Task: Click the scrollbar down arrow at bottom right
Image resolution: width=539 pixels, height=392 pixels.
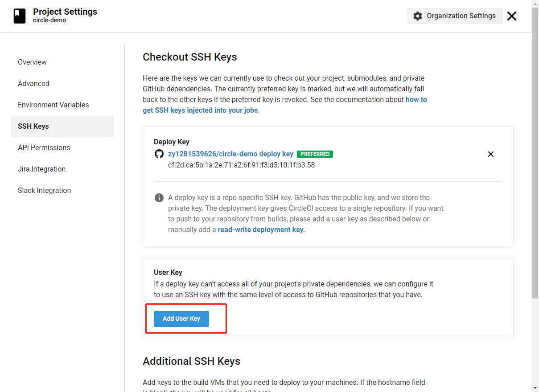Action: 536,388
